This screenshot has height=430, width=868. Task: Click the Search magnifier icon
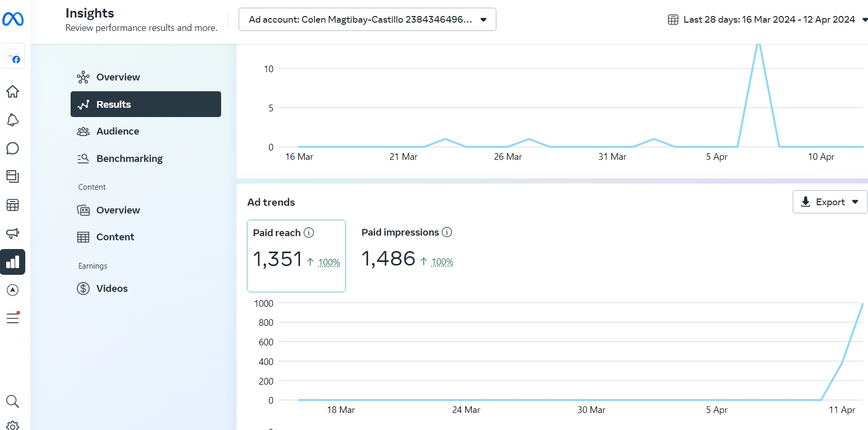pos(13,401)
